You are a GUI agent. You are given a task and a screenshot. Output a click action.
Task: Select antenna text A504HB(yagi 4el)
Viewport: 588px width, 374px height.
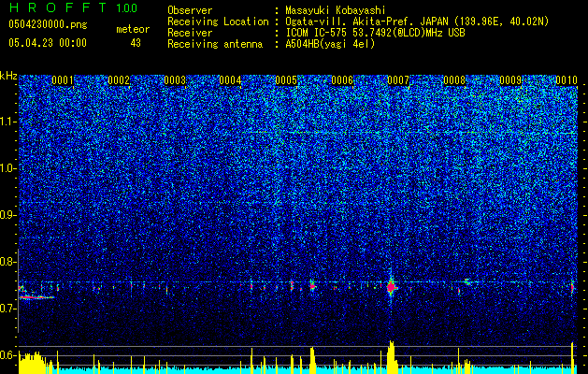[x=330, y=44]
